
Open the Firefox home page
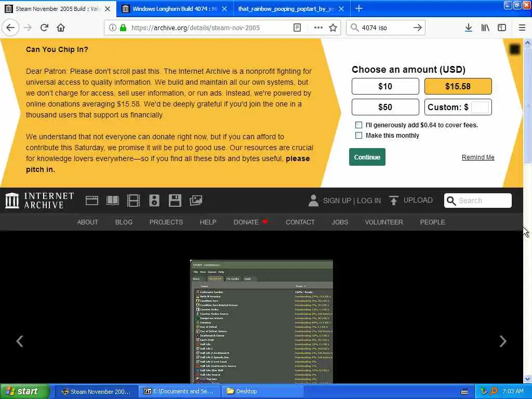click(x=61, y=28)
